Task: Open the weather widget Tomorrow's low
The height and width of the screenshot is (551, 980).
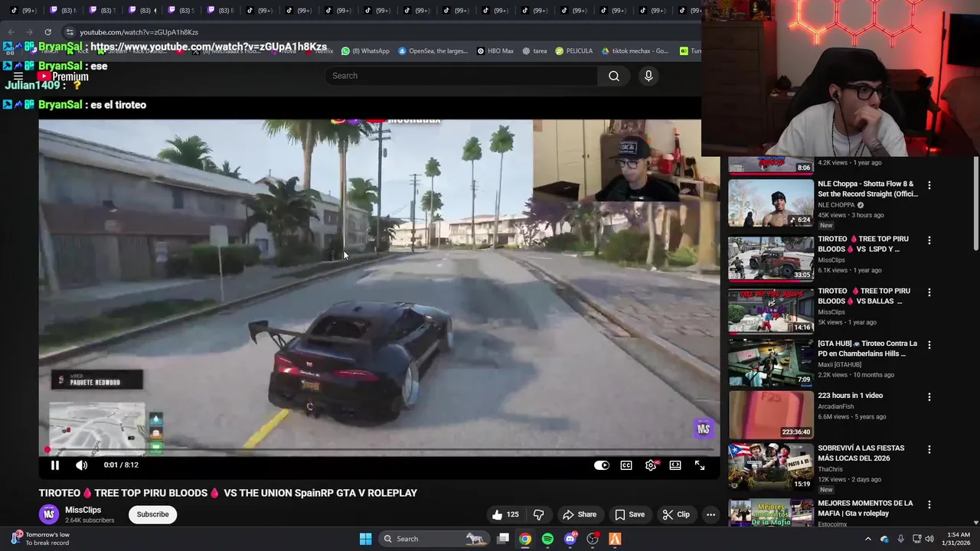Action: 40,539
